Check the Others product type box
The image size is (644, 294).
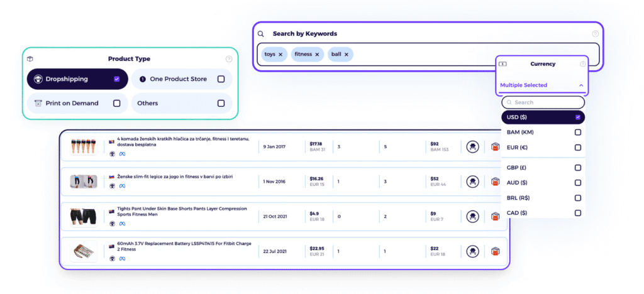click(x=221, y=103)
